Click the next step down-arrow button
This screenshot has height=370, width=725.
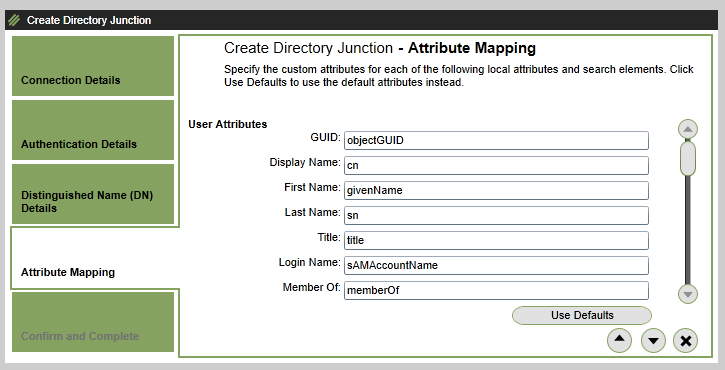click(653, 341)
